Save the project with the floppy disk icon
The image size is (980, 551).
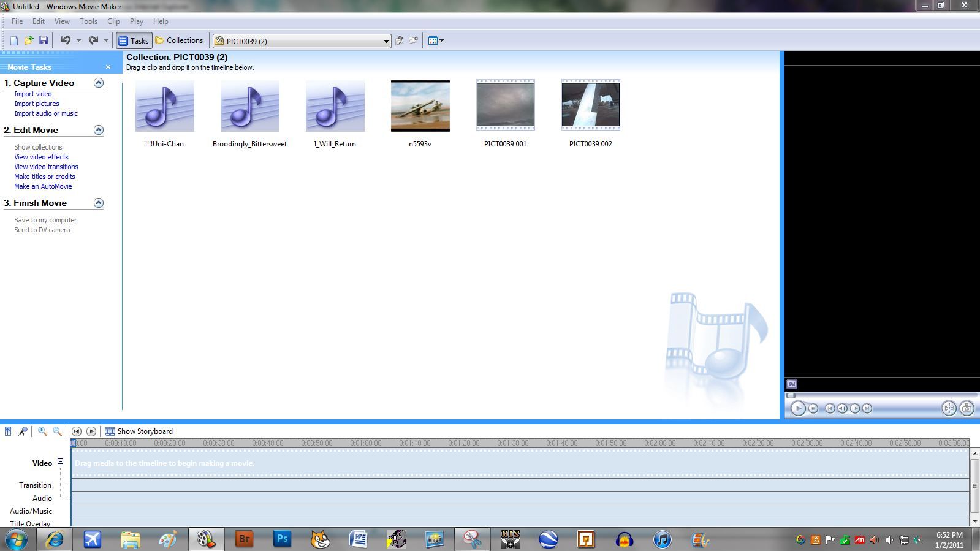[43, 40]
